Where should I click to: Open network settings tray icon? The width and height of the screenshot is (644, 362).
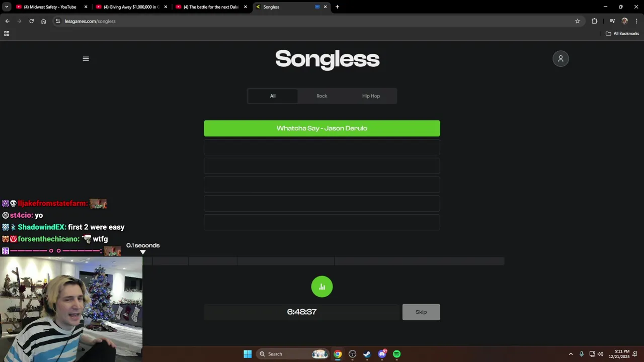point(592,354)
